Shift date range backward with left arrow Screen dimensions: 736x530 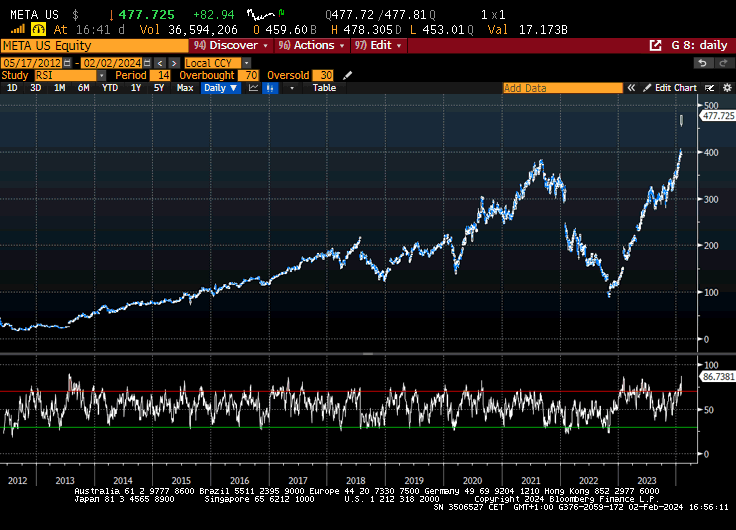(160, 63)
